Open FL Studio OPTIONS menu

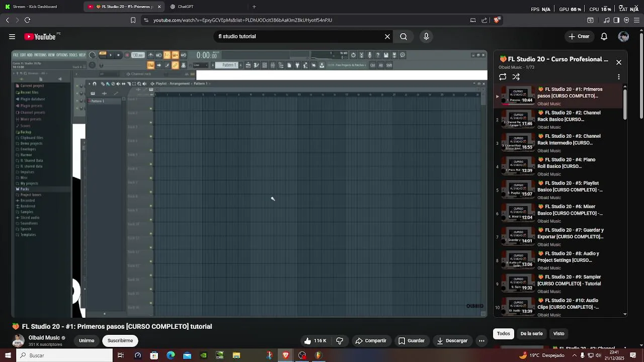coord(62,55)
